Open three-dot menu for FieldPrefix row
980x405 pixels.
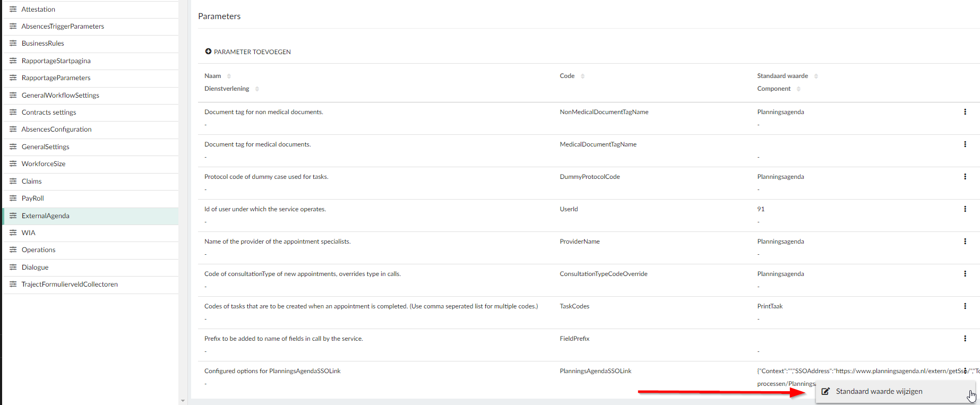(965, 339)
